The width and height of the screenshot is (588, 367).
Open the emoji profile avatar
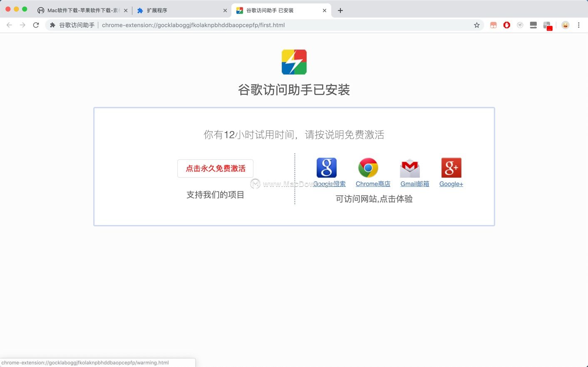coord(565,25)
